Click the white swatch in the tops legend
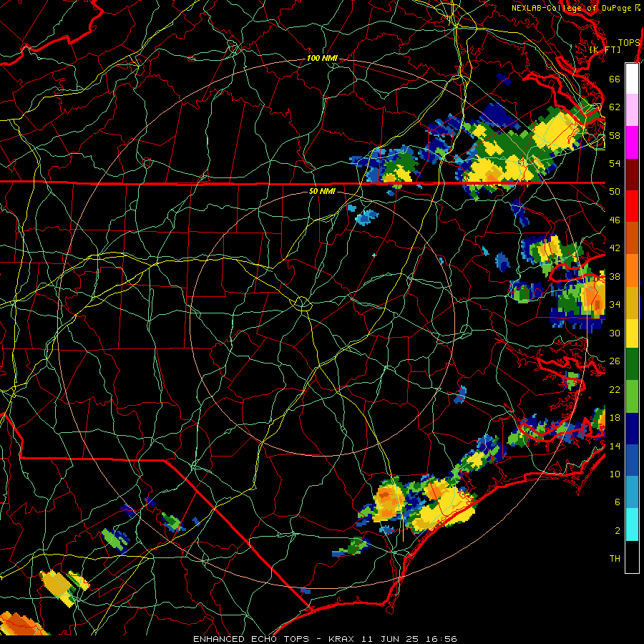 point(632,79)
